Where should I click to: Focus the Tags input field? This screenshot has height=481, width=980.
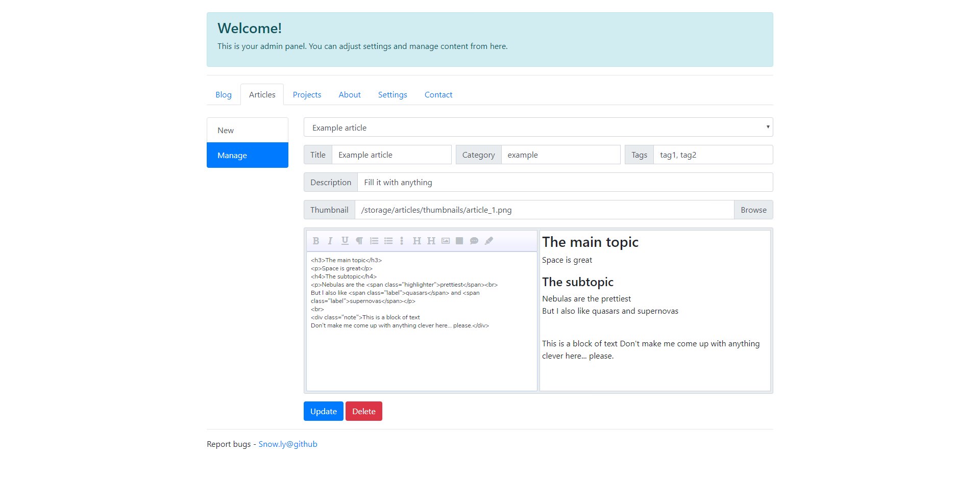[x=713, y=155]
